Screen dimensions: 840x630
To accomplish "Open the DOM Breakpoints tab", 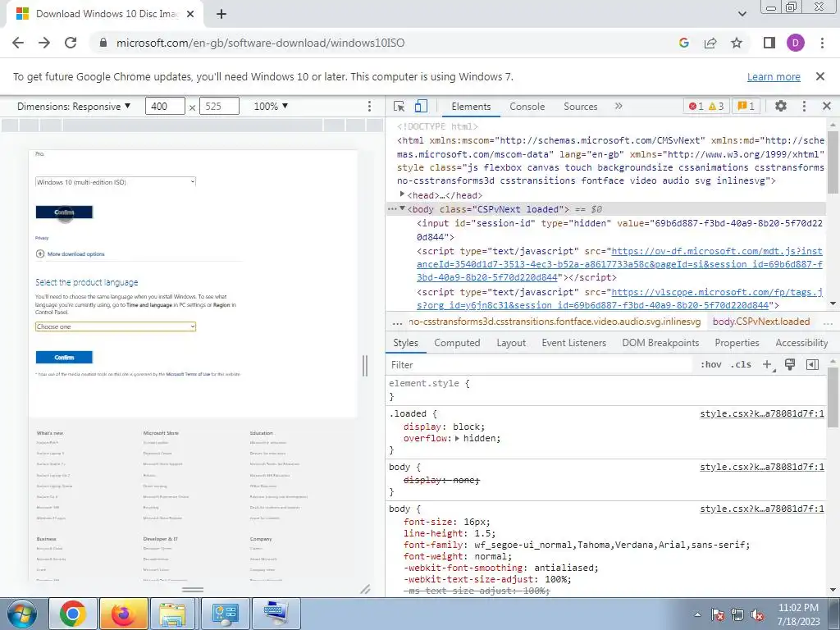I will (660, 343).
